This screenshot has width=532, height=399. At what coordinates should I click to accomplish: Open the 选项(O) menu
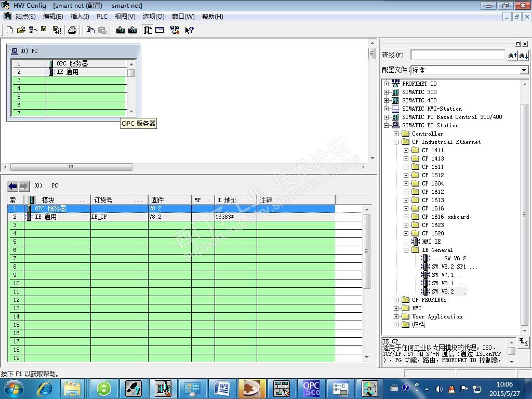(x=153, y=16)
